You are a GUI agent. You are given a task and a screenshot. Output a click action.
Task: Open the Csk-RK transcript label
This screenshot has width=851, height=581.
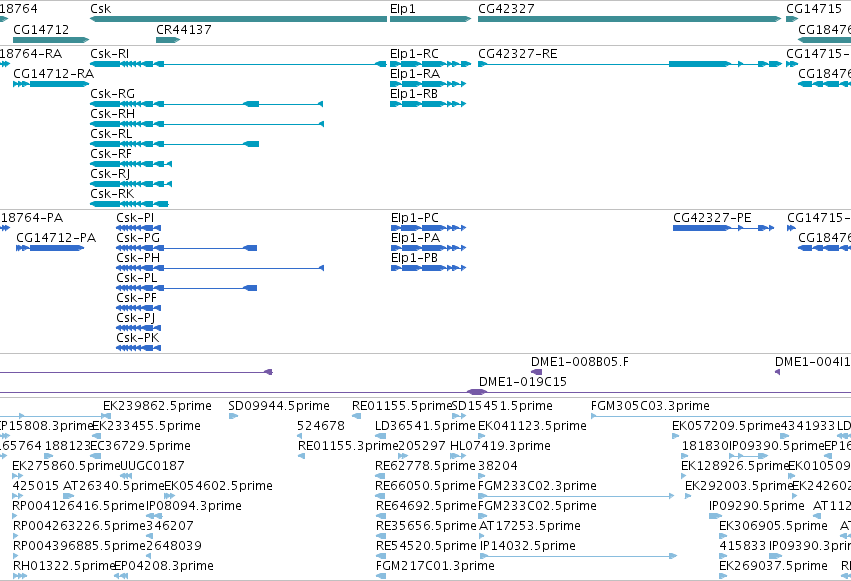click(112, 194)
